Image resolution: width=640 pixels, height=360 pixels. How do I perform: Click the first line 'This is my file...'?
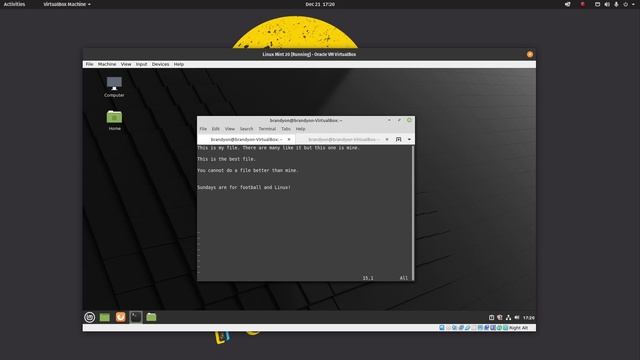[278, 148]
